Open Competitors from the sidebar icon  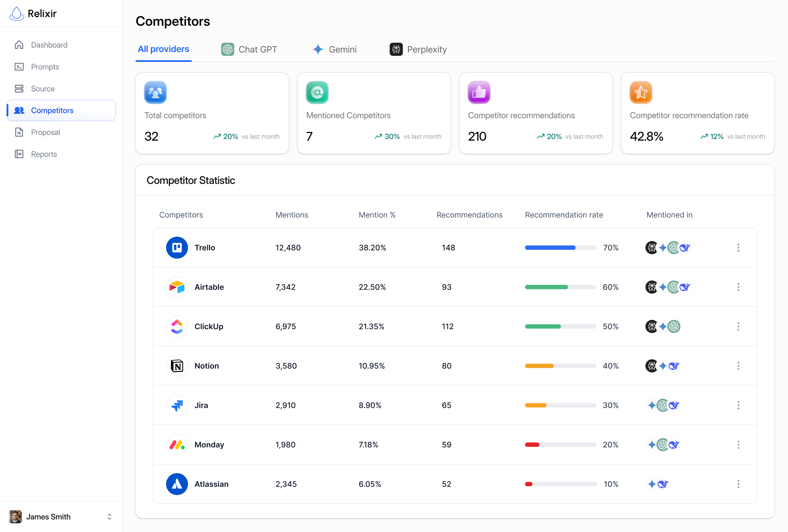(19, 110)
